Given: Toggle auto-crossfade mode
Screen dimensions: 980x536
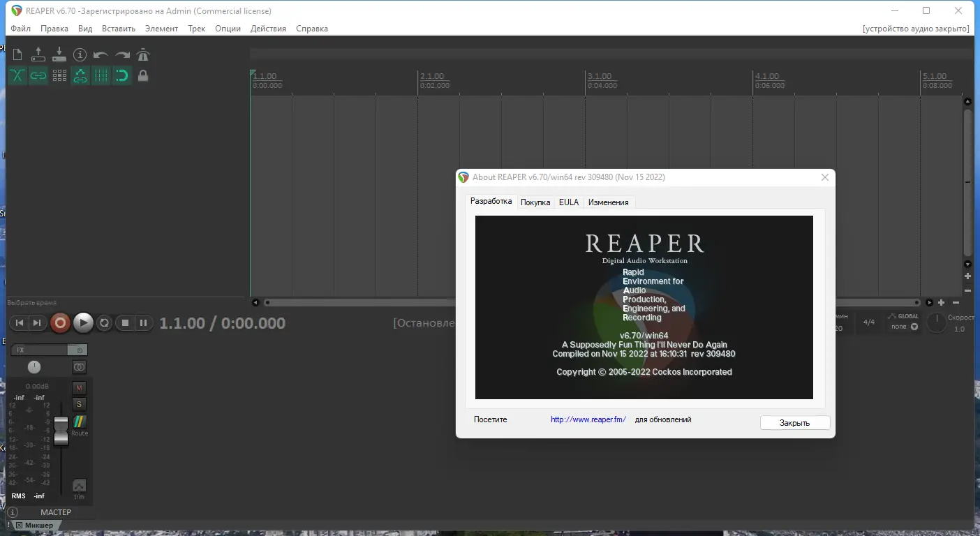Looking at the screenshot, I should pos(17,75).
